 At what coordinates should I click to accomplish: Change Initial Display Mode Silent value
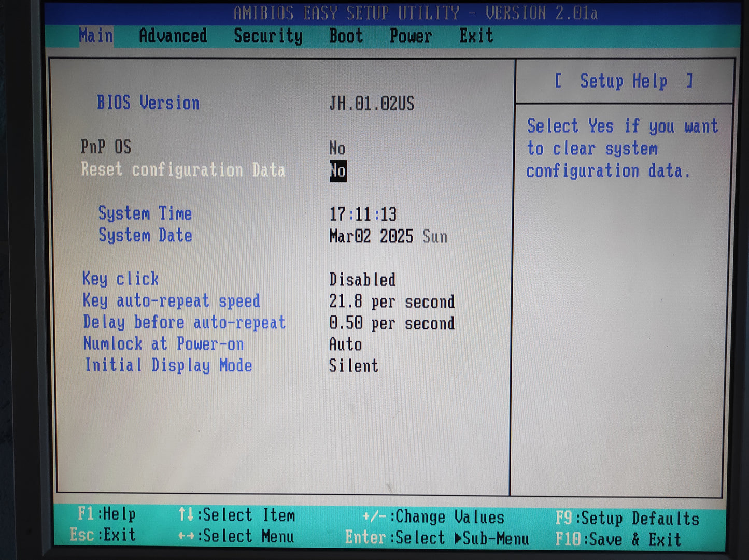(x=354, y=366)
